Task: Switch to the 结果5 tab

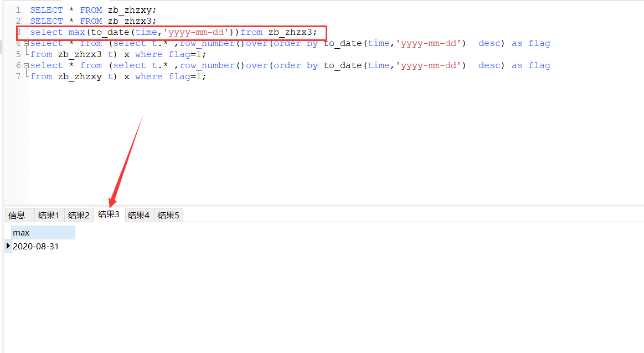Action: pyautogui.click(x=168, y=215)
